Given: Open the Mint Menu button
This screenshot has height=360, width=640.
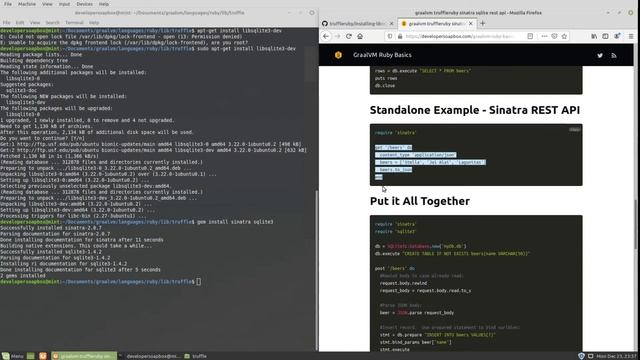Looking at the screenshot, I should pyautogui.click(x=13, y=356).
